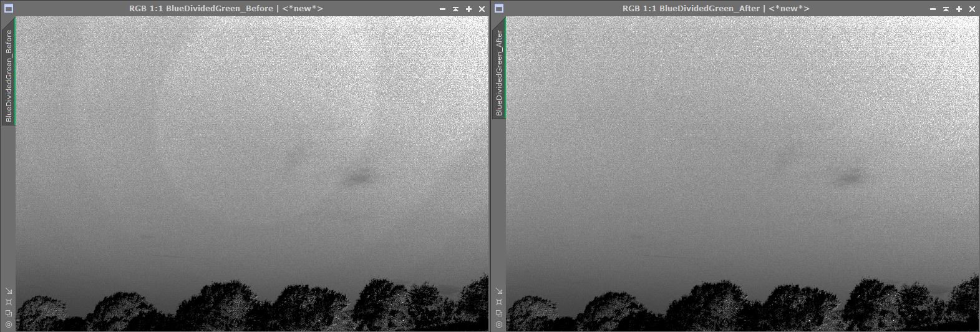This screenshot has width=980, height=332.
Task: Click the diagonal arrow icon in After window
Action: 498,291
